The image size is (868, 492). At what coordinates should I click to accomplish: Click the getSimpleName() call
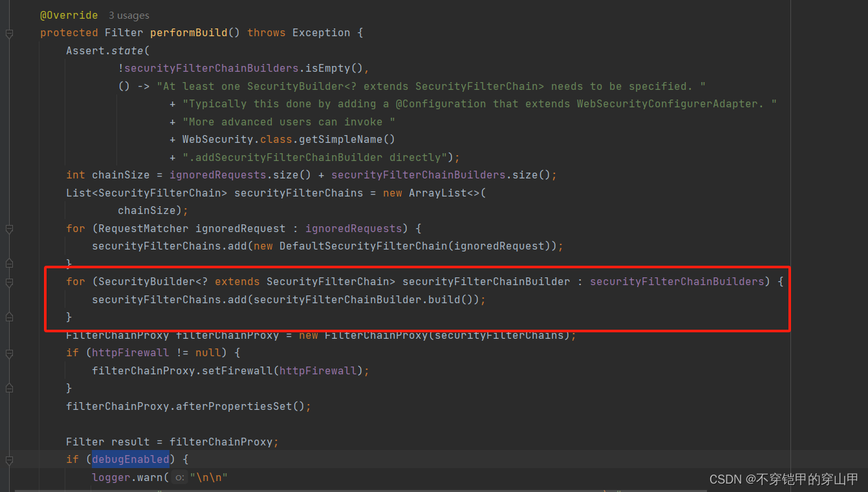(x=347, y=139)
